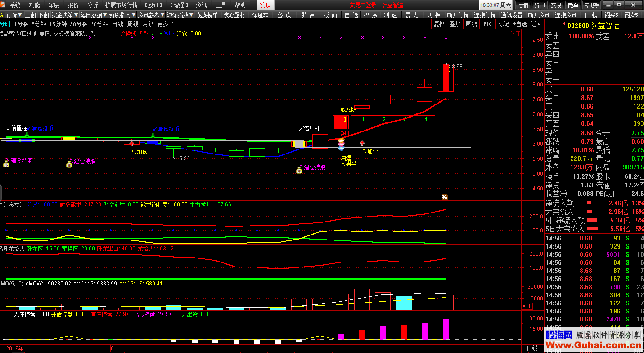Click the +自选 add to watchlist button
The image size is (644, 353).
[520, 24]
